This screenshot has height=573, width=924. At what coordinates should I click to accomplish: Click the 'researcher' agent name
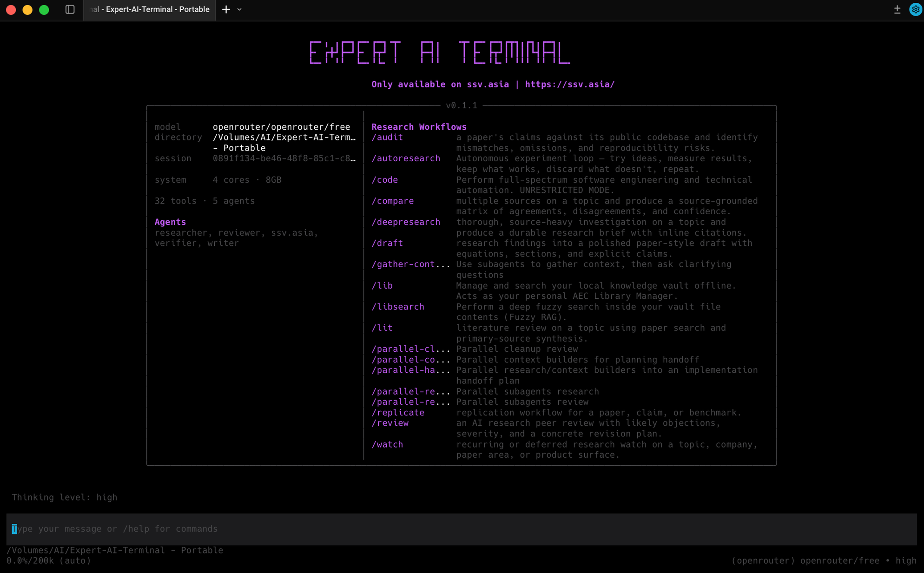[x=181, y=233]
